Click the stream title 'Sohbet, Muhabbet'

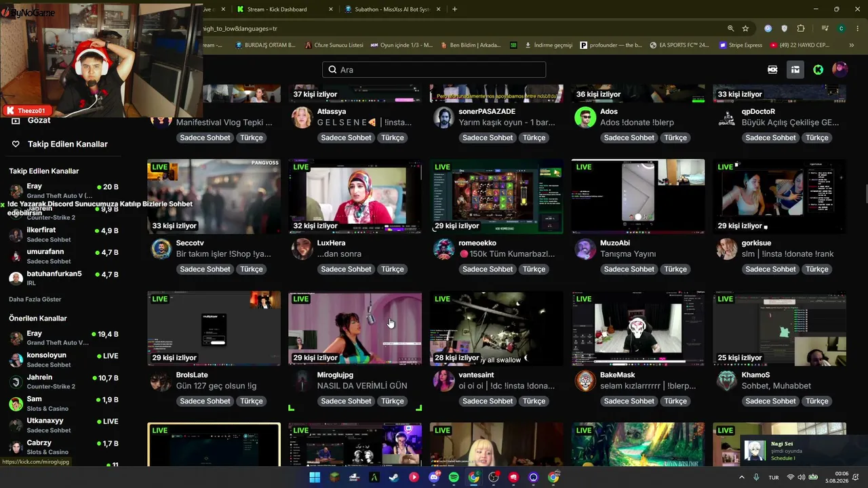[776, 386]
